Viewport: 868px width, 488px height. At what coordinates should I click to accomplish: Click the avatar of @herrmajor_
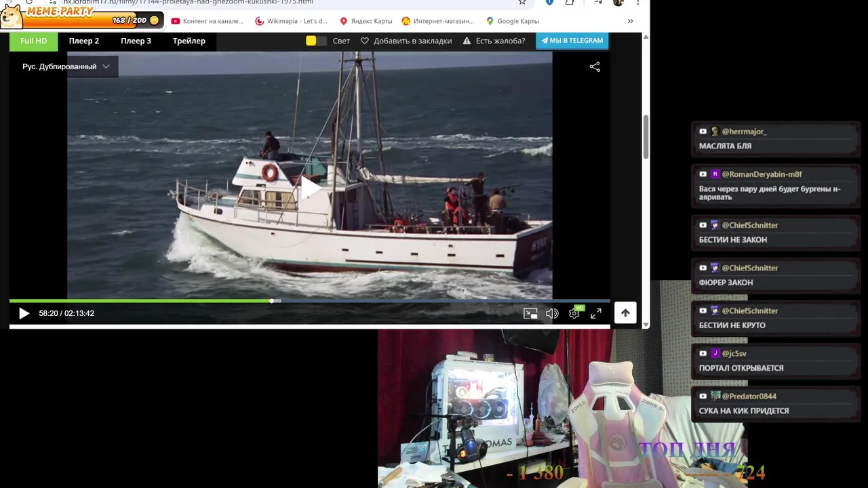coord(715,131)
